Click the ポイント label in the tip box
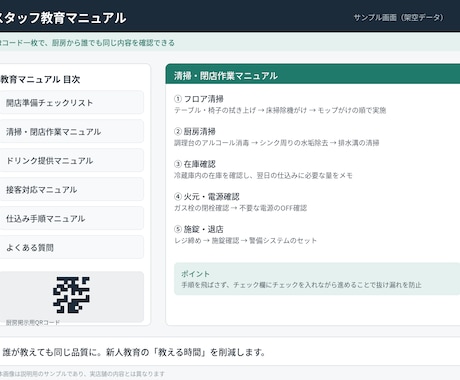Image resolution: width=460 pixels, height=380 pixels. click(x=195, y=274)
